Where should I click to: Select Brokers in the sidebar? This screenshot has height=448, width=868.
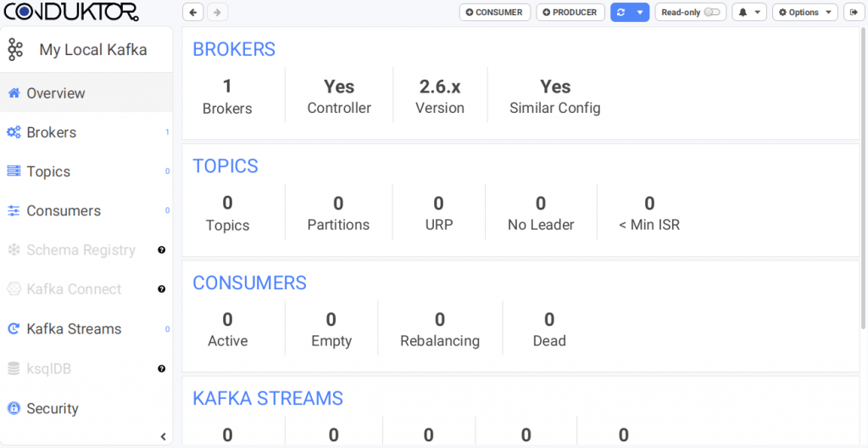51,132
